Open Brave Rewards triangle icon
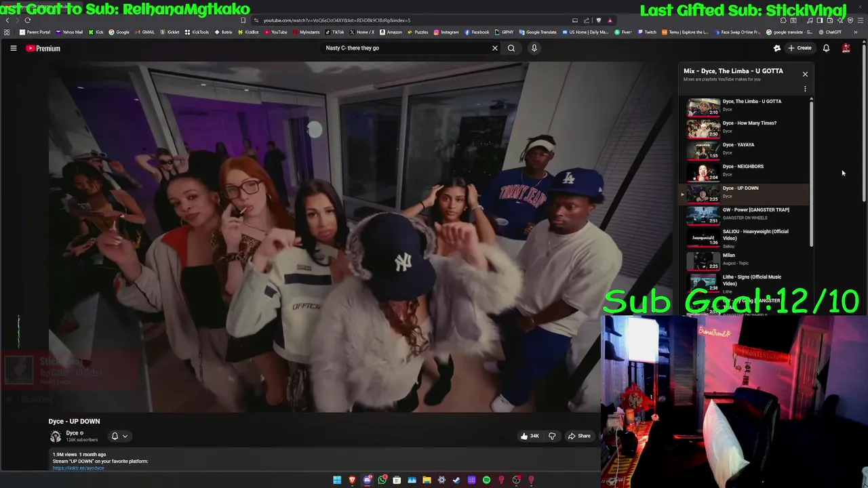 (610, 20)
